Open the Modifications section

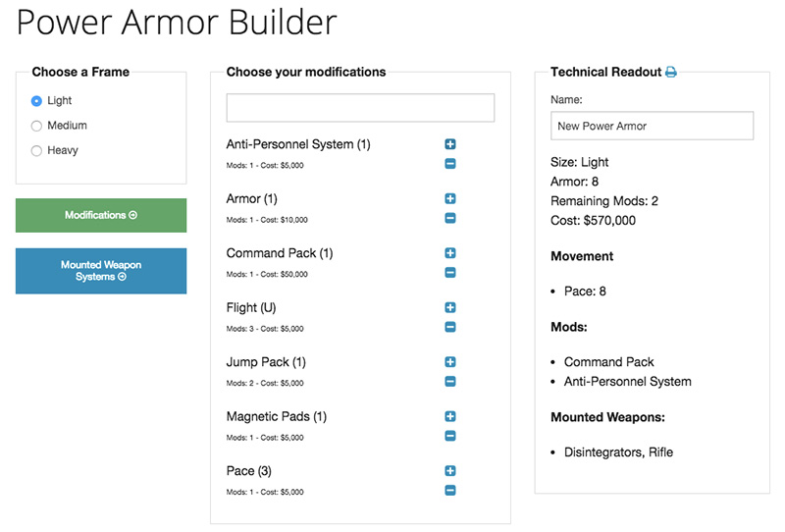click(x=101, y=215)
